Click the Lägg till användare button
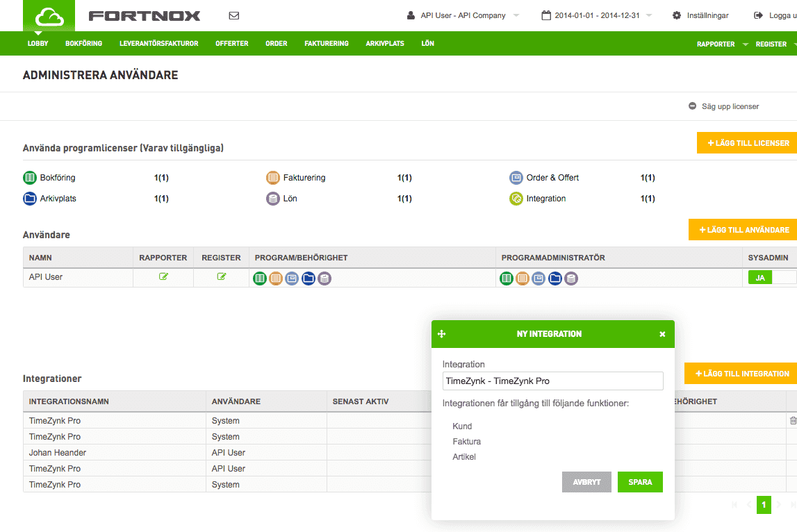 pos(743,230)
